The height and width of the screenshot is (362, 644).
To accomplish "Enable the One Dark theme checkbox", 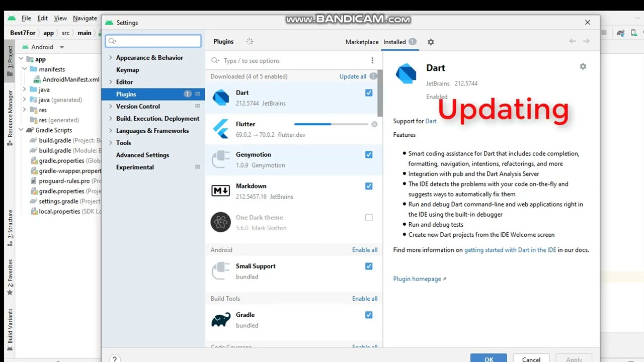I will pyautogui.click(x=369, y=218).
